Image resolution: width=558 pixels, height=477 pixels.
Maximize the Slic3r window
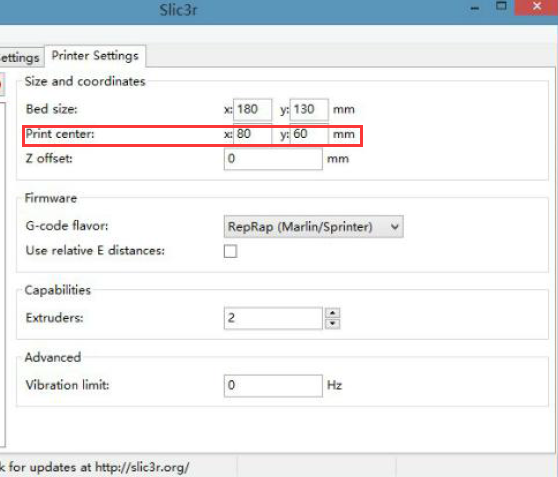[501, 6]
